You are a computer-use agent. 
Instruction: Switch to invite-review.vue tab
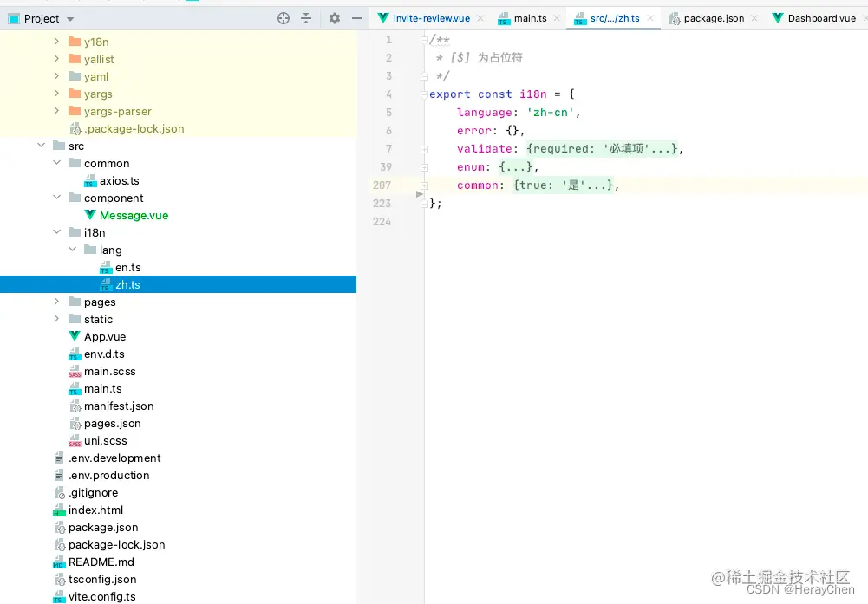tap(431, 18)
